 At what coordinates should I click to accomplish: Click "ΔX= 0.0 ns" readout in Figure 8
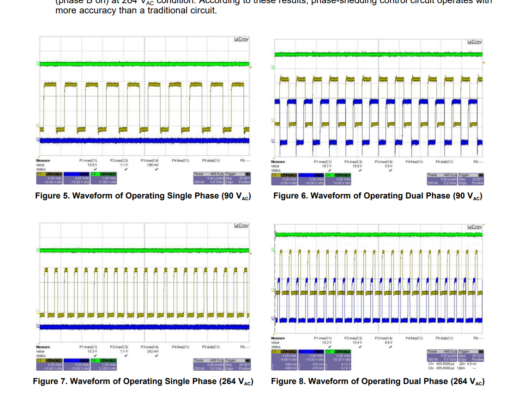467,364
